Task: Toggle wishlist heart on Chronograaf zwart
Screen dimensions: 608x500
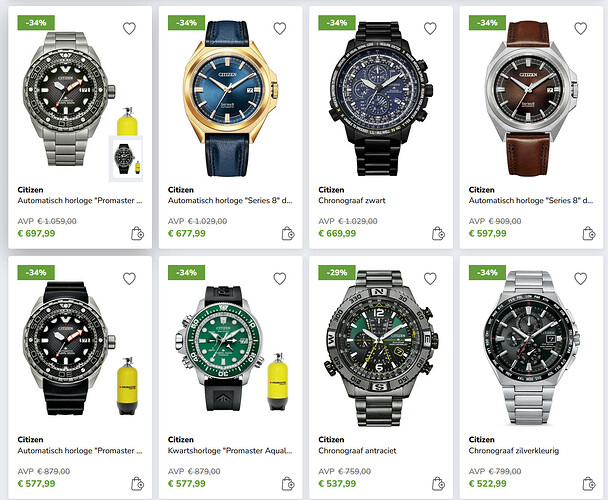Action: click(x=430, y=28)
